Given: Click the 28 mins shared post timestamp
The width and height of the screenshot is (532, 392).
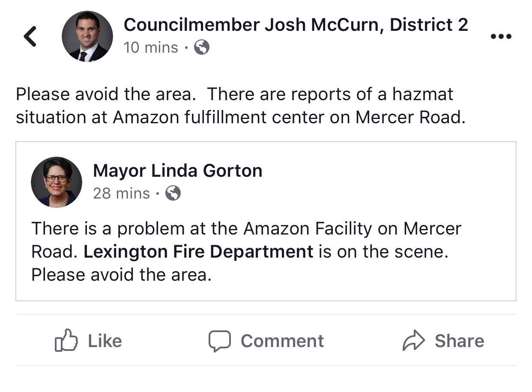Looking at the screenshot, I should pos(121,193).
